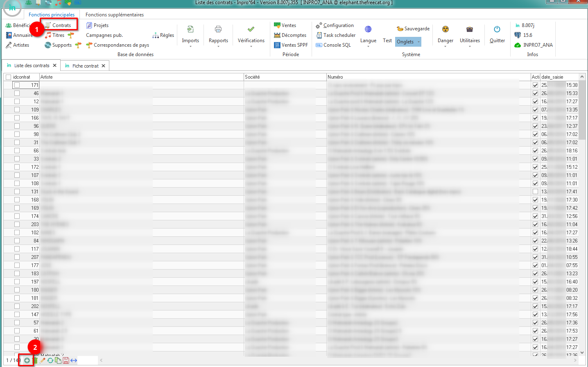Open Ventes in Période group
The height and width of the screenshot is (367, 588).
(285, 25)
